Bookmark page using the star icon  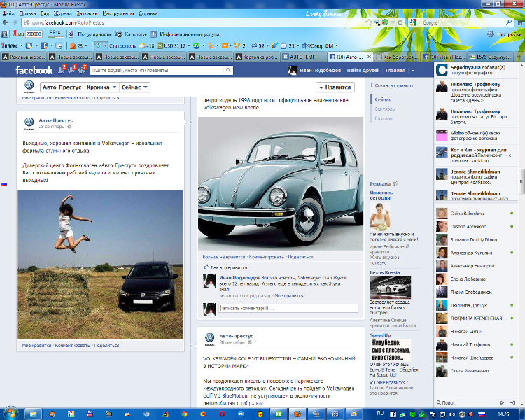[369, 22]
